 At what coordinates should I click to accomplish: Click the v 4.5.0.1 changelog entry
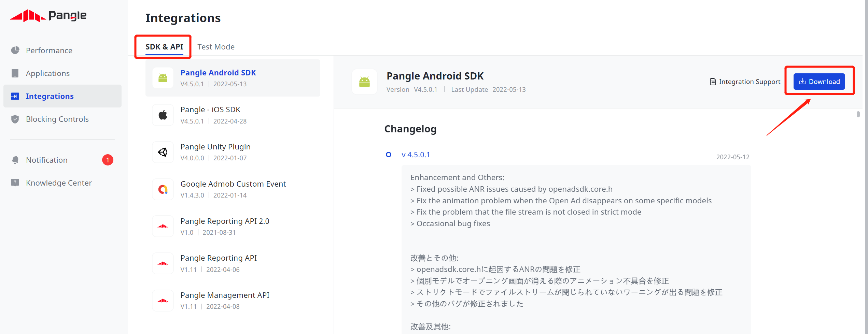tap(416, 155)
